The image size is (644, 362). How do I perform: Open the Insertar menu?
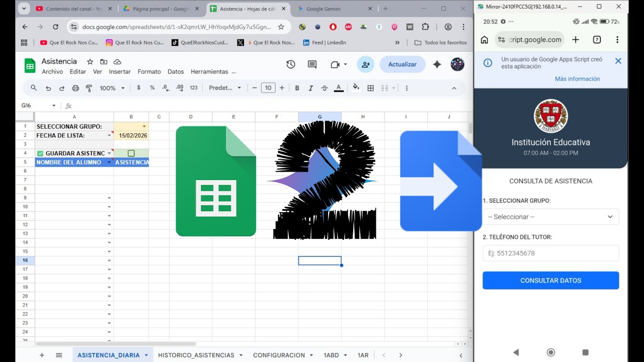[120, 72]
